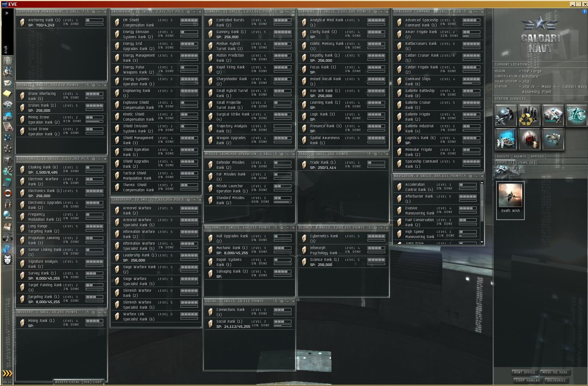This screenshot has width=588, height=386.
Task: Click the Rent Office button
Action: point(525,372)
